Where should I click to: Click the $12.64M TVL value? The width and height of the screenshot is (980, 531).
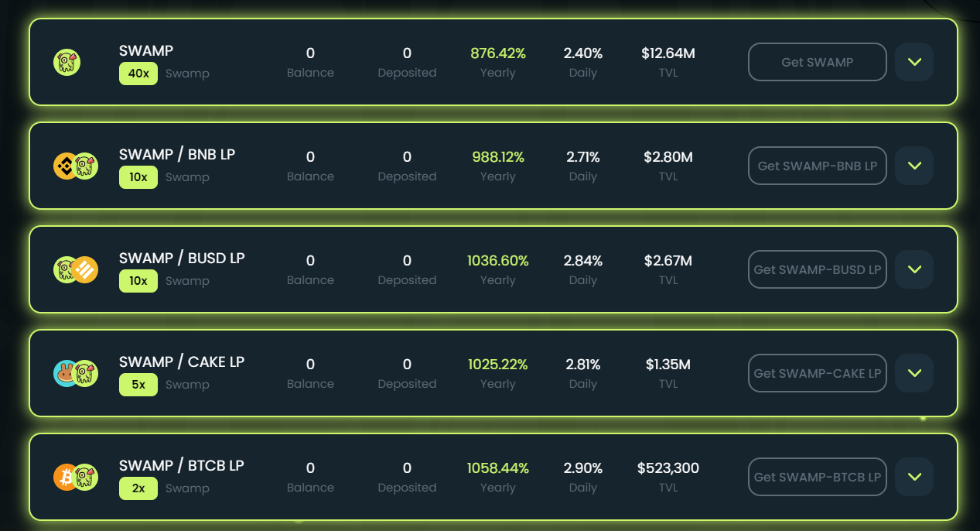[668, 53]
